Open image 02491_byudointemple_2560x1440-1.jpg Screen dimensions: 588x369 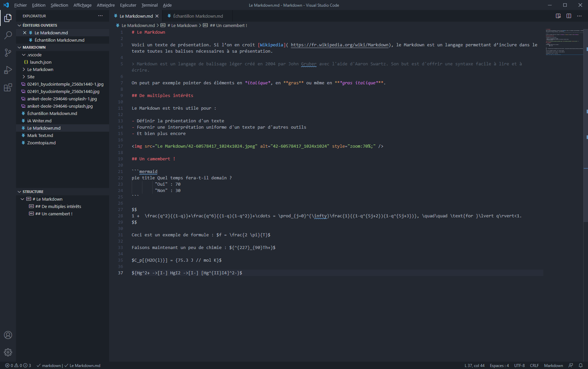coord(65,84)
